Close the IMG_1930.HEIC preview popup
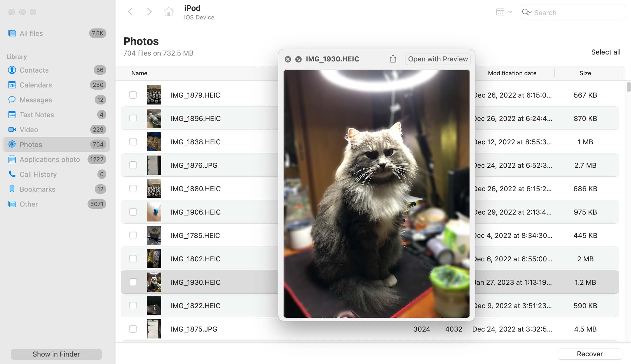 [288, 59]
